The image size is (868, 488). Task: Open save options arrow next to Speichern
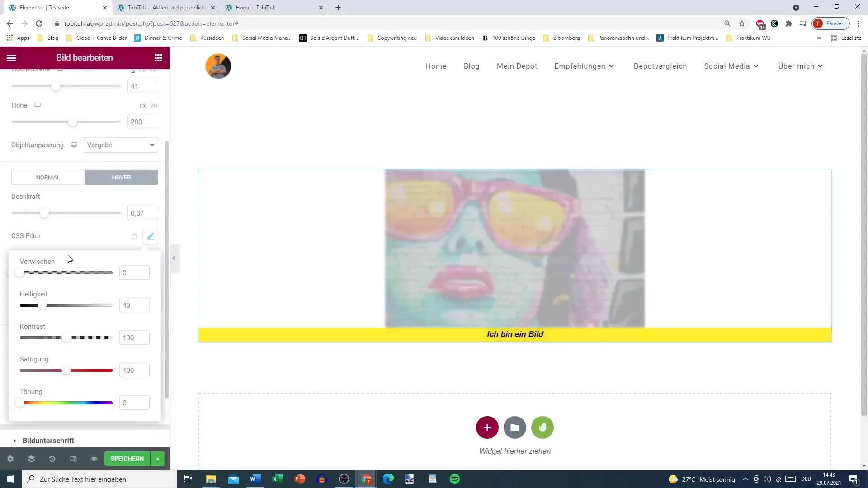pos(157,459)
